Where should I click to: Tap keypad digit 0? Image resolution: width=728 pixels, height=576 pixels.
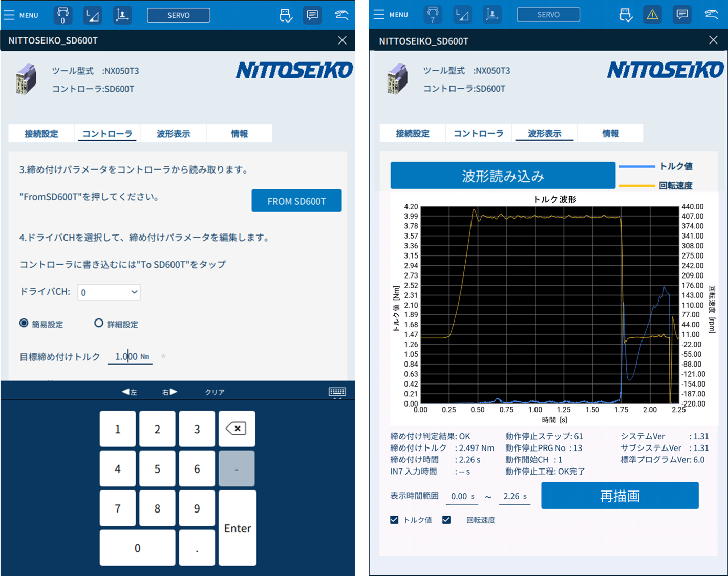point(137,548)
